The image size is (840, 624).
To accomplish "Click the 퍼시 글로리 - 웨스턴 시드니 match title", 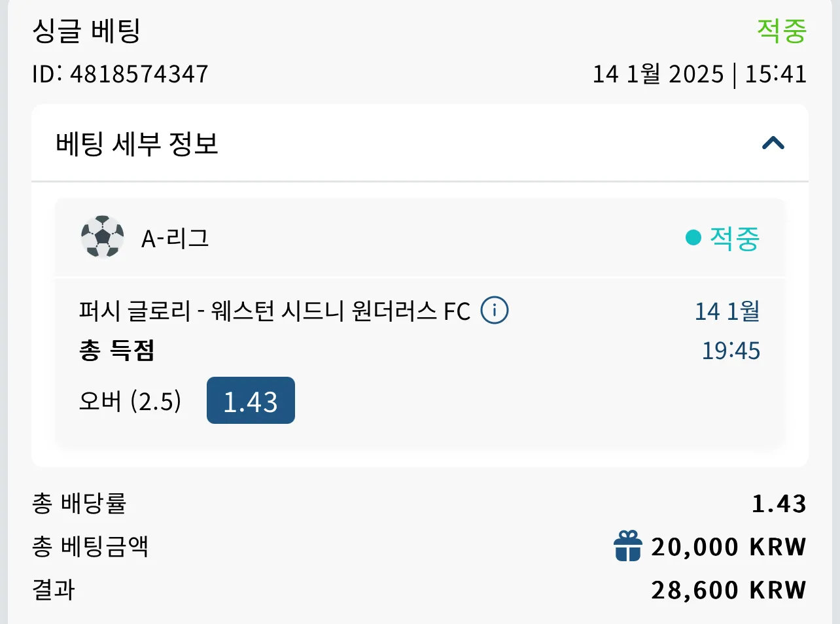I will (275, 311).
